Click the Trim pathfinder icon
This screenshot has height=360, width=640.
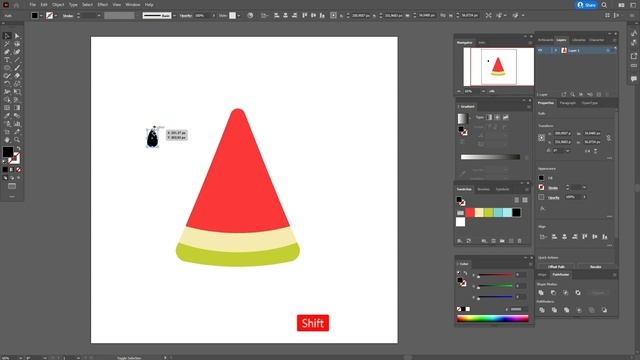[x=554, y=310]
